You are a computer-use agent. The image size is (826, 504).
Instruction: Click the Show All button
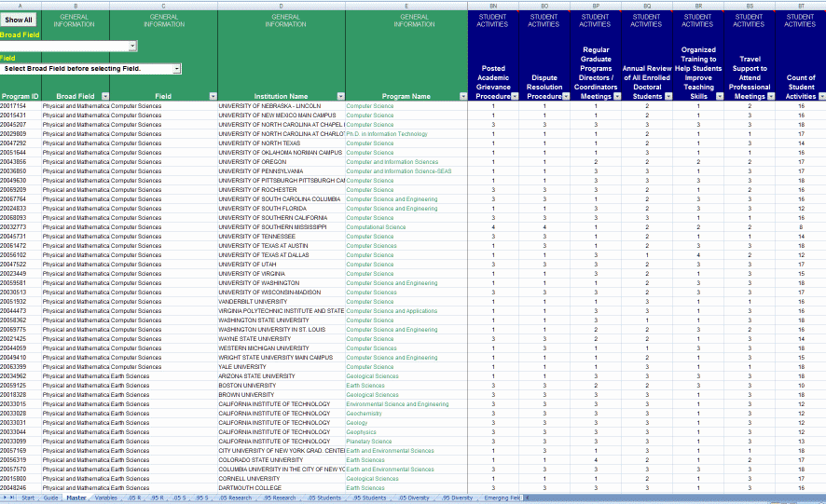point(19,20)
